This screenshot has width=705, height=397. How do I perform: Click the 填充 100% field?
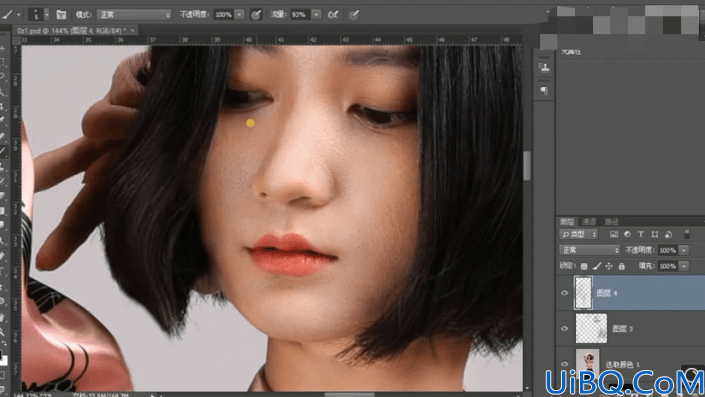click(x=668, y=266)
